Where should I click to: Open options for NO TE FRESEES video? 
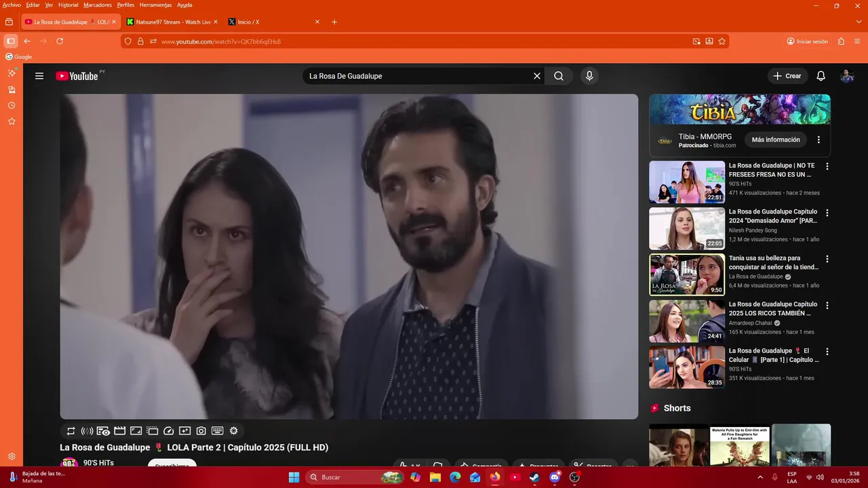tap(827, 166)
